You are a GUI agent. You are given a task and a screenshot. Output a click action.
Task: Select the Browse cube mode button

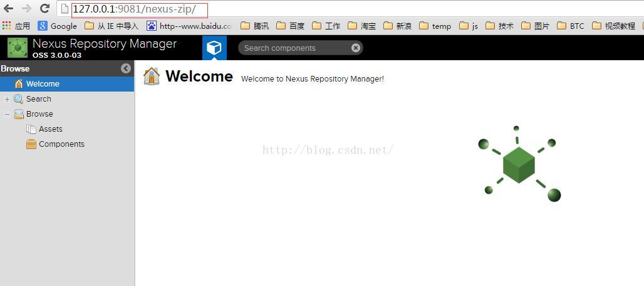click(214, 48)
